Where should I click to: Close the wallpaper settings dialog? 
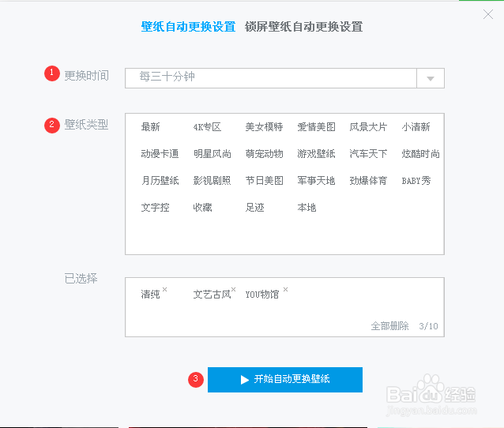coord(488,14)
